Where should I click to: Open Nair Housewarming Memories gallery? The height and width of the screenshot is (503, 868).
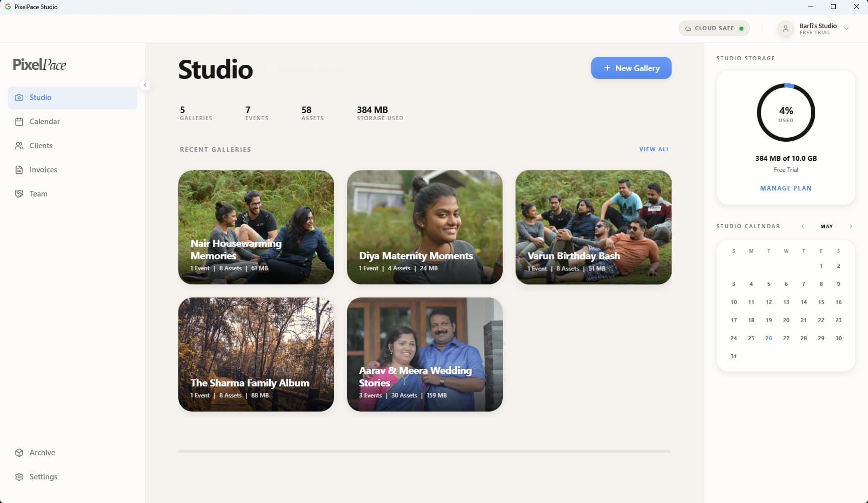click(x=256, y=227)
